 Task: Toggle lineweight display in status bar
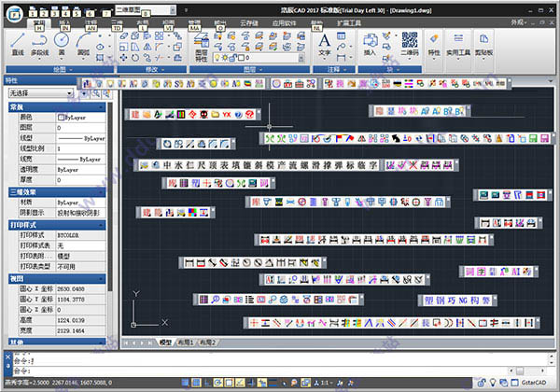(x=273, y=383)
